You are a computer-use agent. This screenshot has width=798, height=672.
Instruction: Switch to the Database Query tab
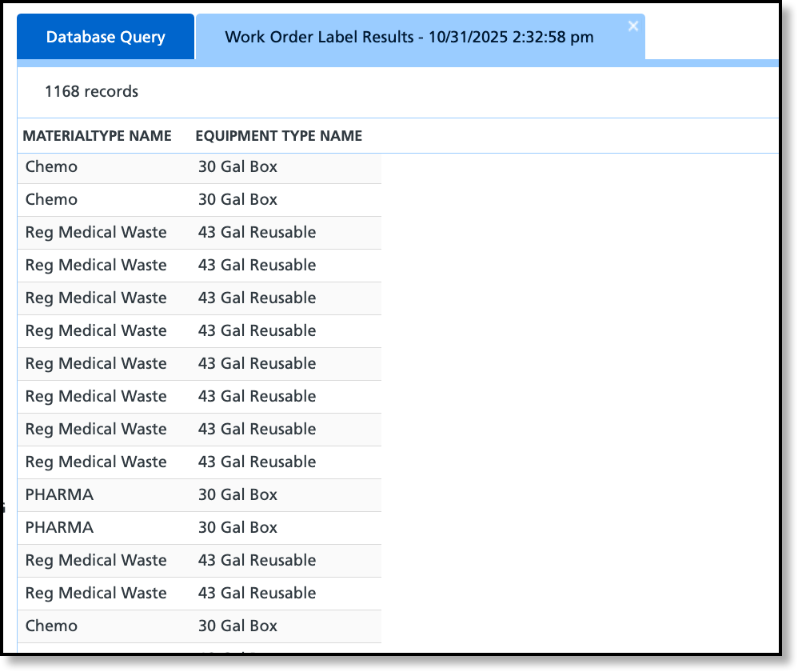click(106, 37)
